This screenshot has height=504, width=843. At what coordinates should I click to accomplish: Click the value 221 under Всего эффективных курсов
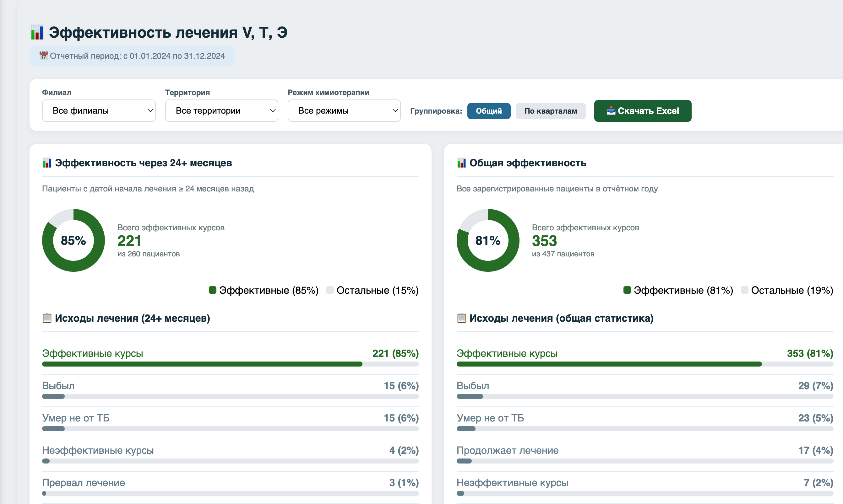click(x=129, y=241)
